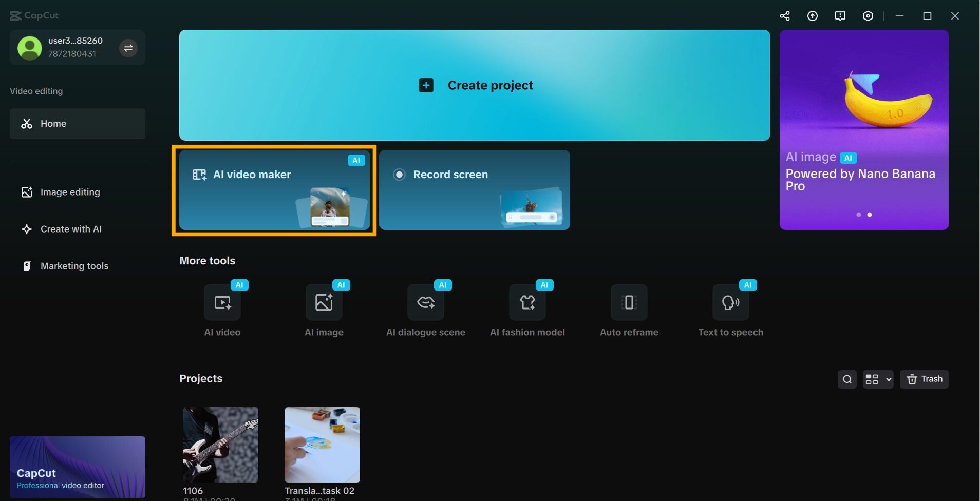Viewport: 980px width, 501px height.
Task: Open the AI fashion model tool
Action: point(527,303)
